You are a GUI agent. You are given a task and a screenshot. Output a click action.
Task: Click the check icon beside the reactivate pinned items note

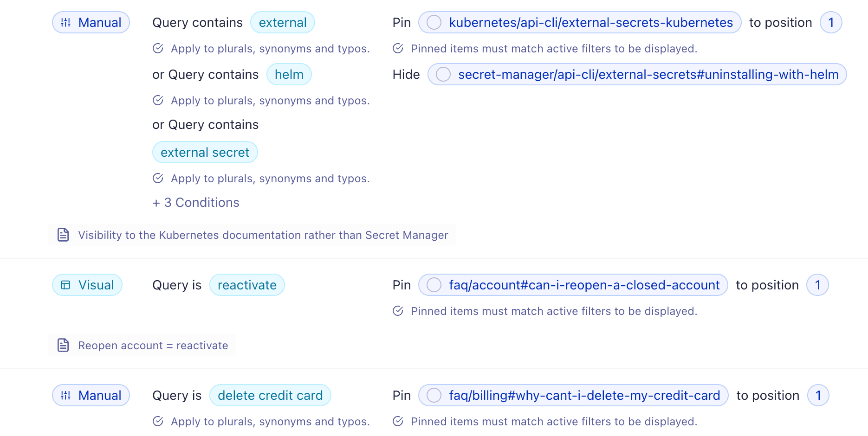(x=398, y=311)
